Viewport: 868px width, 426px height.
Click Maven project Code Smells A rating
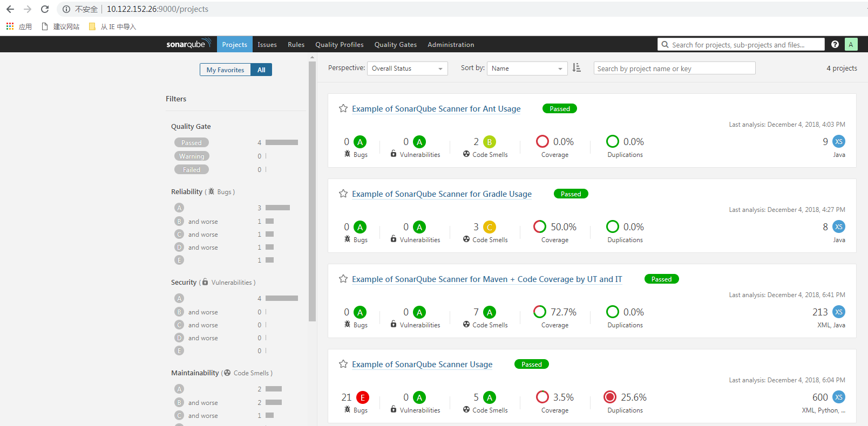[490, 312]
